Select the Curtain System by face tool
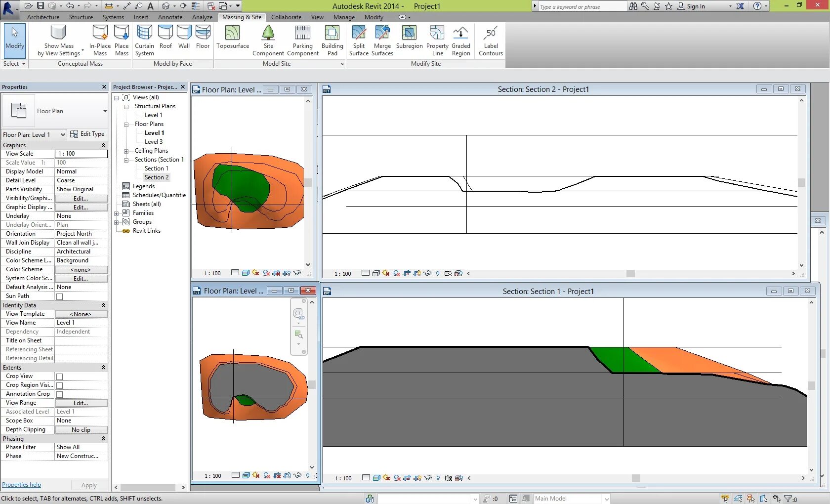Viewport: 830px width, 504px height. click(144, 41)
